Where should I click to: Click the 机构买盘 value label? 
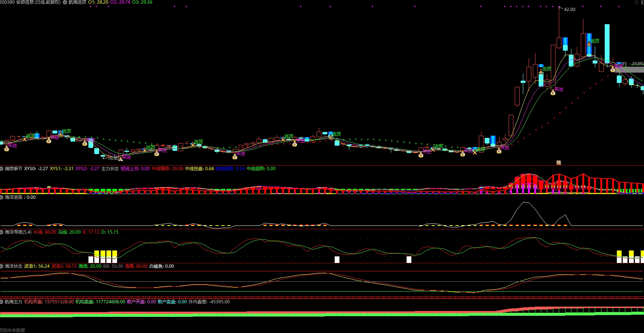click(49, 302)
